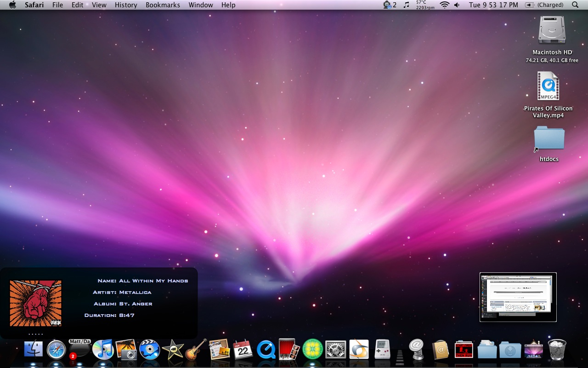Open the View menu

click(x=99, y=5)
